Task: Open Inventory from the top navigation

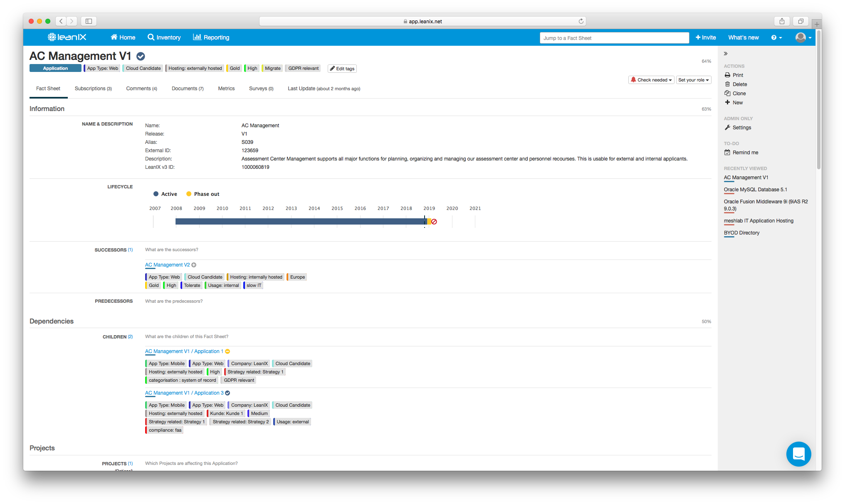Action: [164, 37]
